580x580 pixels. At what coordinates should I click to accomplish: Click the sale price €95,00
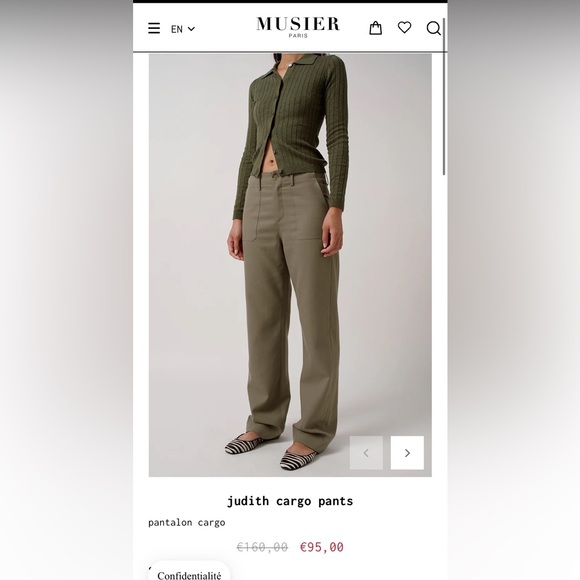[322, 547]
